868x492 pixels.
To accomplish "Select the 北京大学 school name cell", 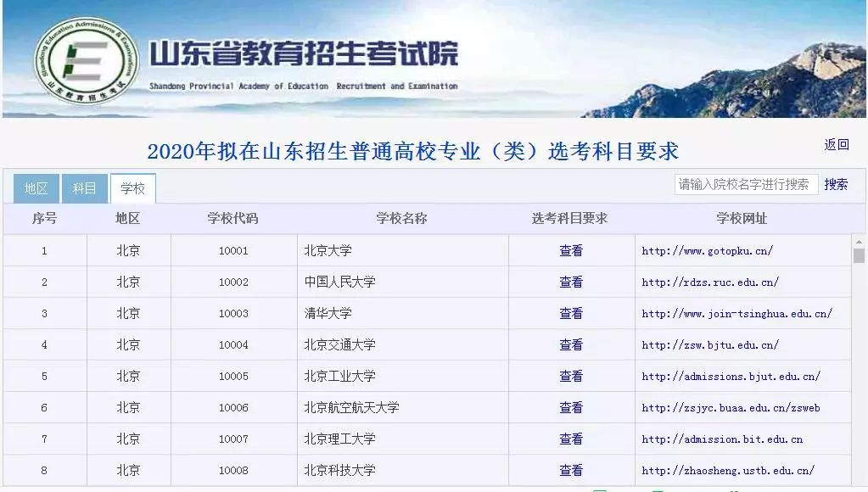I will 402,251.
